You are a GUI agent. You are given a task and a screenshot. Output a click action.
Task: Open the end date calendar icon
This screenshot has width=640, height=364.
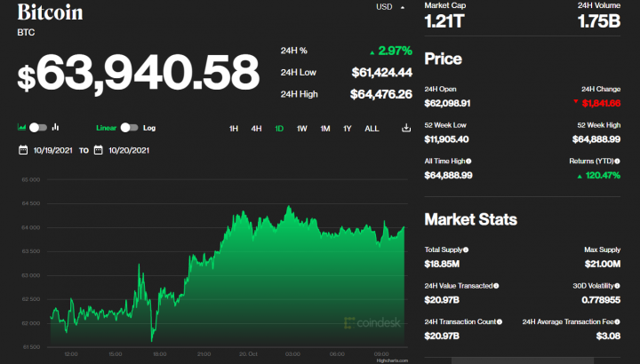pos(98,150)
